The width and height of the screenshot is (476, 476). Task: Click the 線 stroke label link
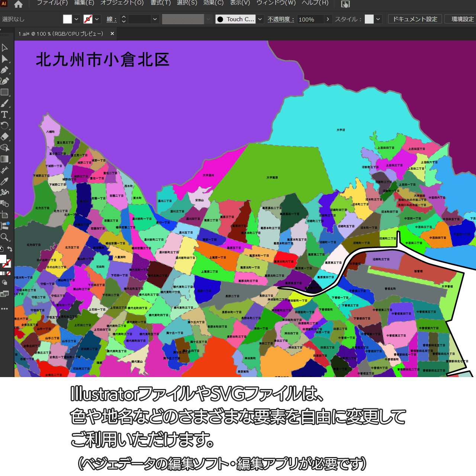(x=112, y=19)
